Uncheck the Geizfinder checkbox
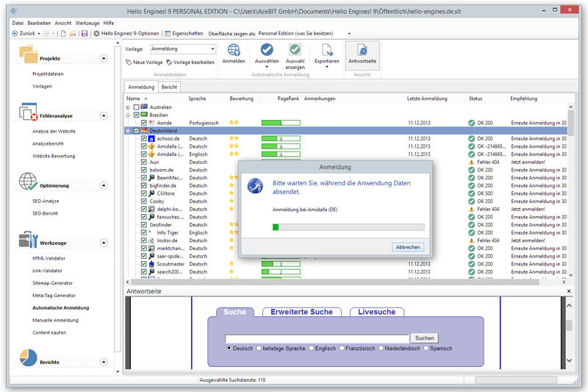 pyautogui.click(x=144, y=225)
